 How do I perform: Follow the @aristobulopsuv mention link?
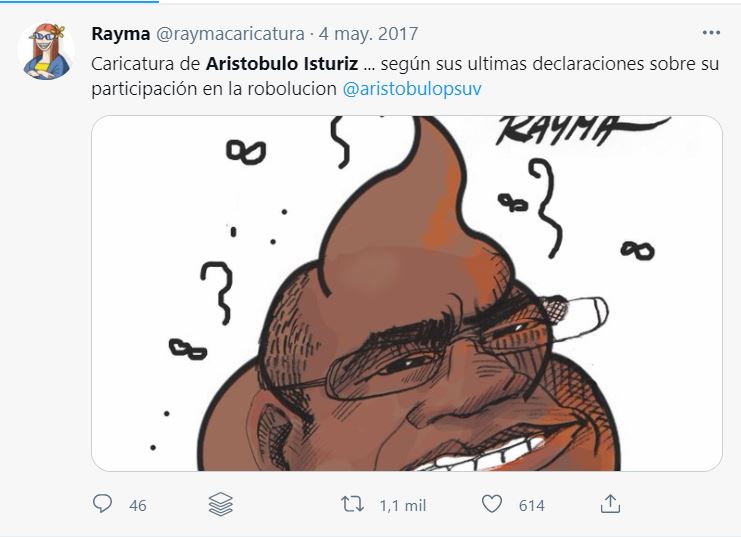click(412, 89)
